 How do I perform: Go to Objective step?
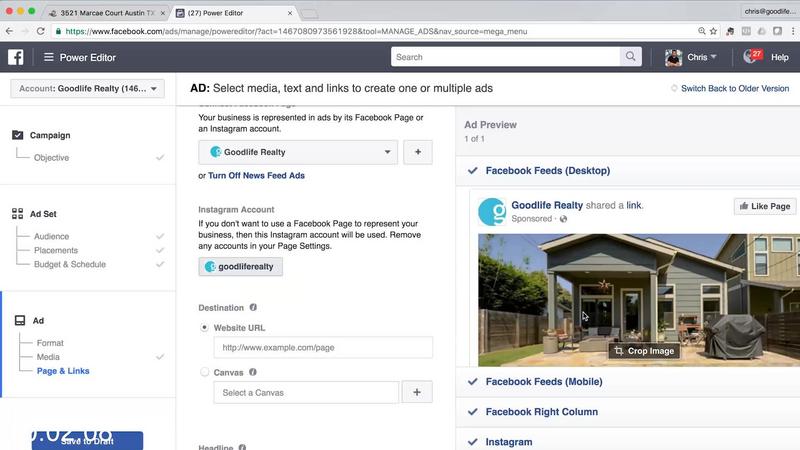coord(52,158)
